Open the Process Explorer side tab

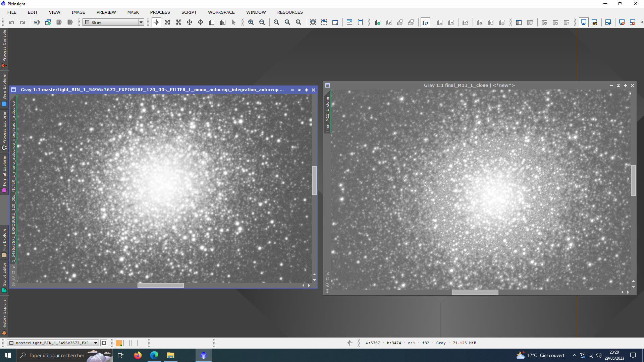[4, 131]
